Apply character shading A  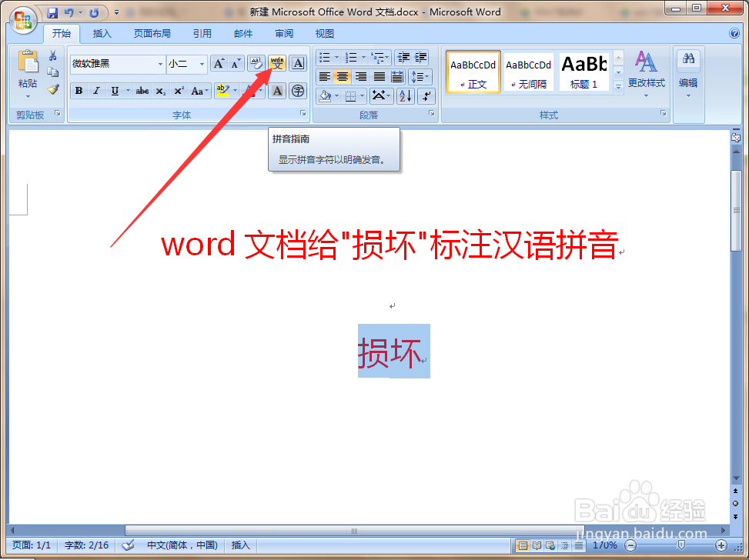click(277, 91)
